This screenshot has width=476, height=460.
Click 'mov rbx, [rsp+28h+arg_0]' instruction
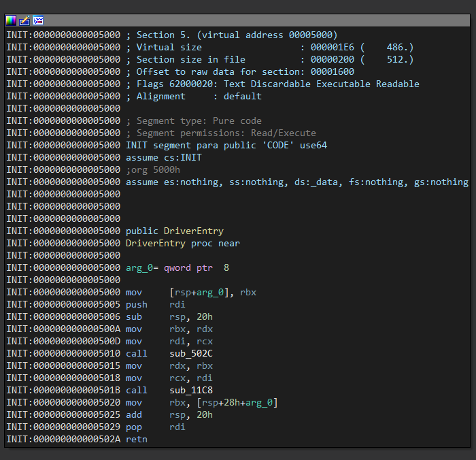coord(202,403)
